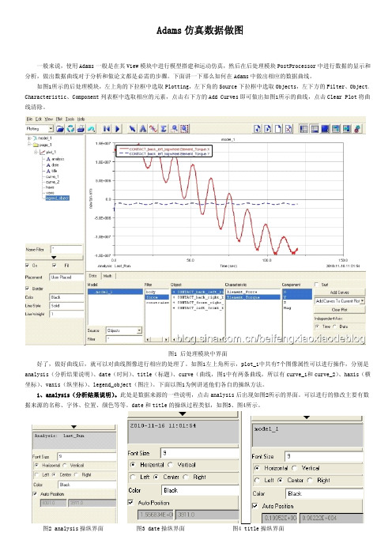Toggle the Border checkbox in legend properties
Viewport: 392px width, 555px height.
(x=27, y=289)
